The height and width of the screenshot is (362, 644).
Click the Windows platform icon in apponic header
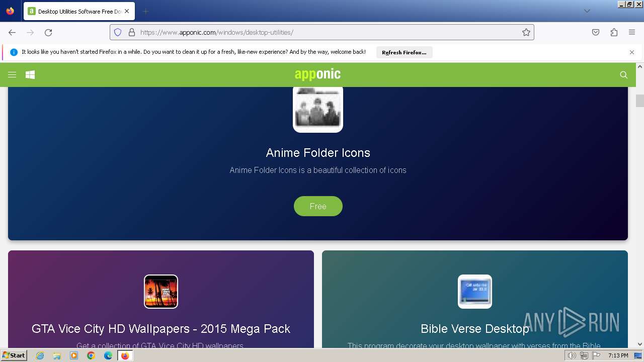pos(30,75)
